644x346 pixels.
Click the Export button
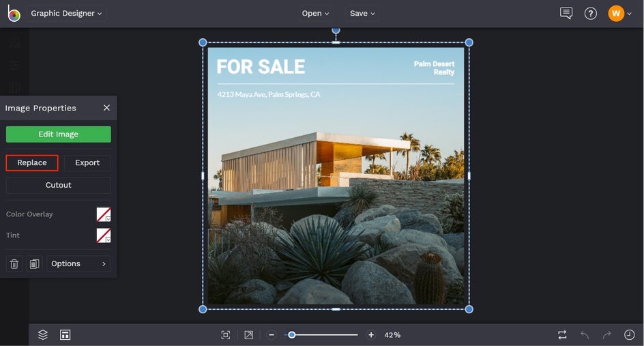pos(87,162)
